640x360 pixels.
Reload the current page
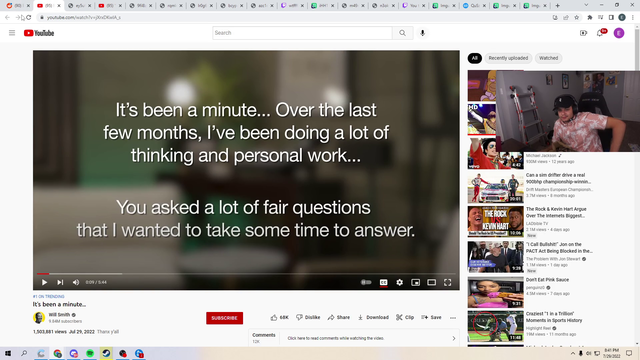pos(29,18)
